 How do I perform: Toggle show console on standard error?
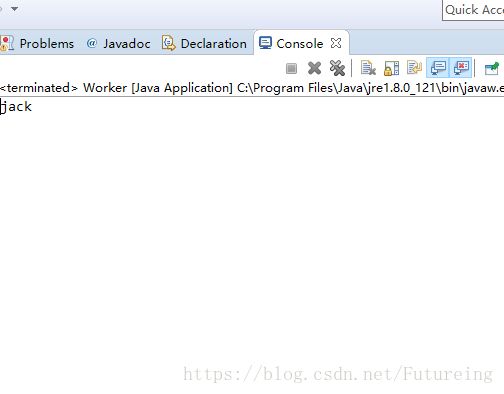461,68
